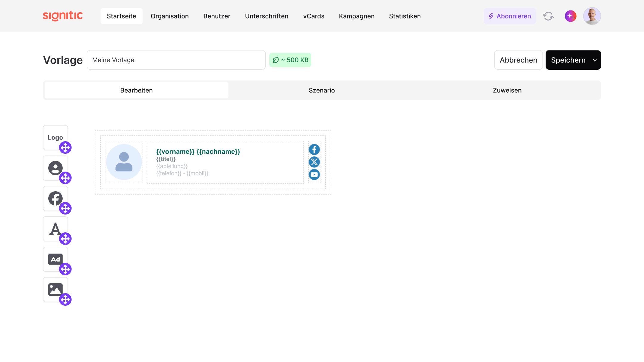
Task: Click the Abonnieren button
Action: click(510, 16)
